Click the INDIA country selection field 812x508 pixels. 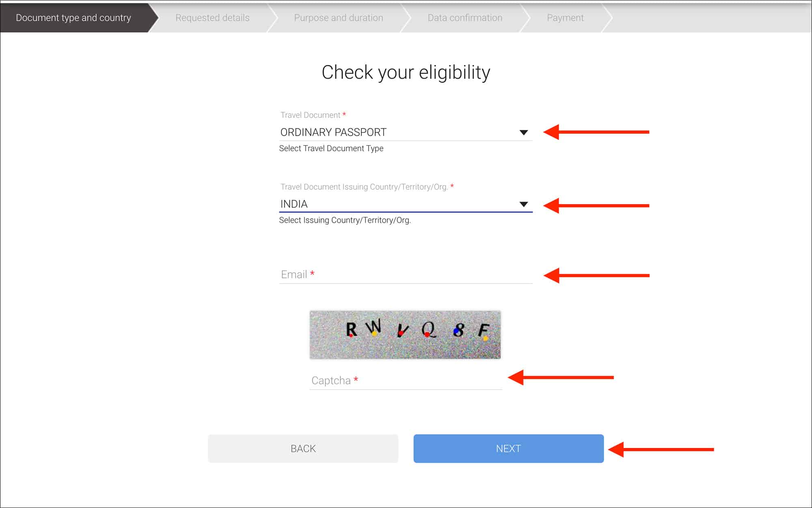tap(406, 204)
